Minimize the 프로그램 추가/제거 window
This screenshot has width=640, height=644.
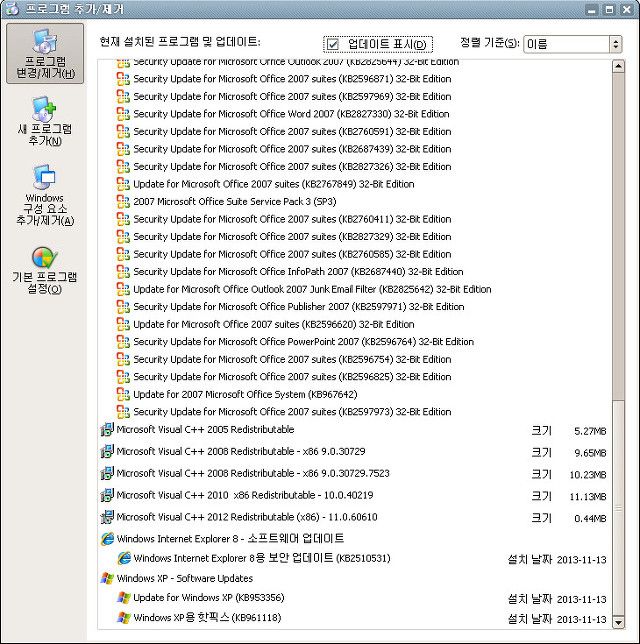click(592, 9)
